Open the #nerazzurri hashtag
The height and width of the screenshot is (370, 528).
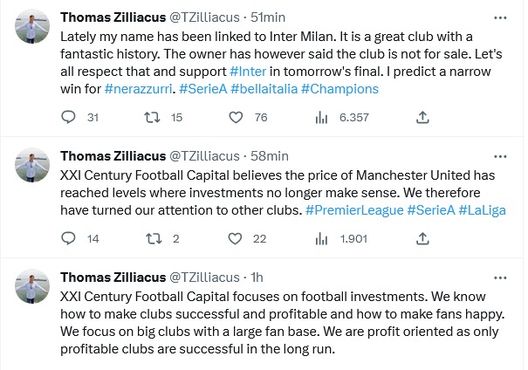(x=138, y=89)
